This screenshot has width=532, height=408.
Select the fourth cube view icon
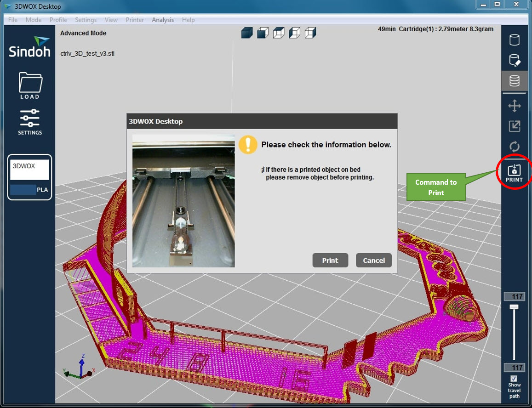point(294,33)
